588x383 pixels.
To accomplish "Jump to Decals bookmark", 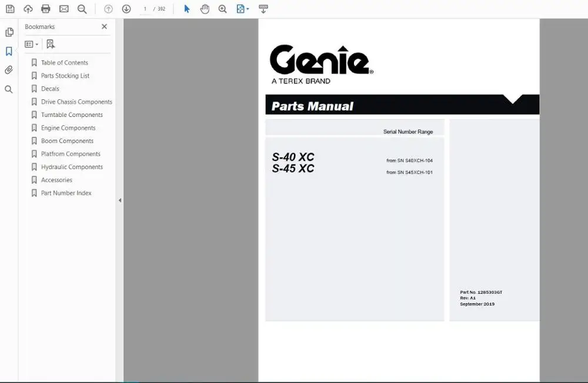I will click(x=50, y=89).
